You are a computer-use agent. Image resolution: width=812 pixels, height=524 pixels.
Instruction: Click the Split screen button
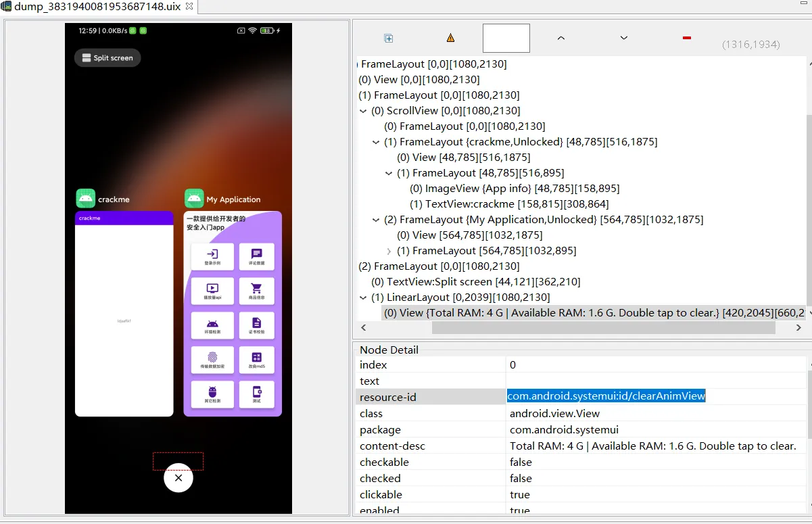tap(108, 58)
